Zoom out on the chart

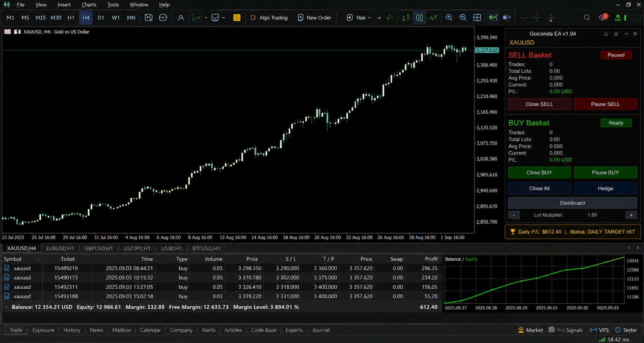point(463,18)
